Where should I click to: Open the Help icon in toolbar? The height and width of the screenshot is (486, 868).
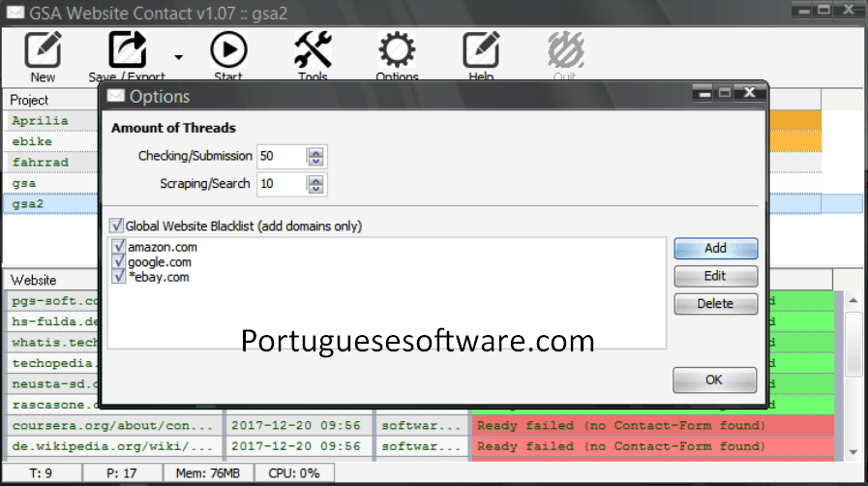point(480,49)
